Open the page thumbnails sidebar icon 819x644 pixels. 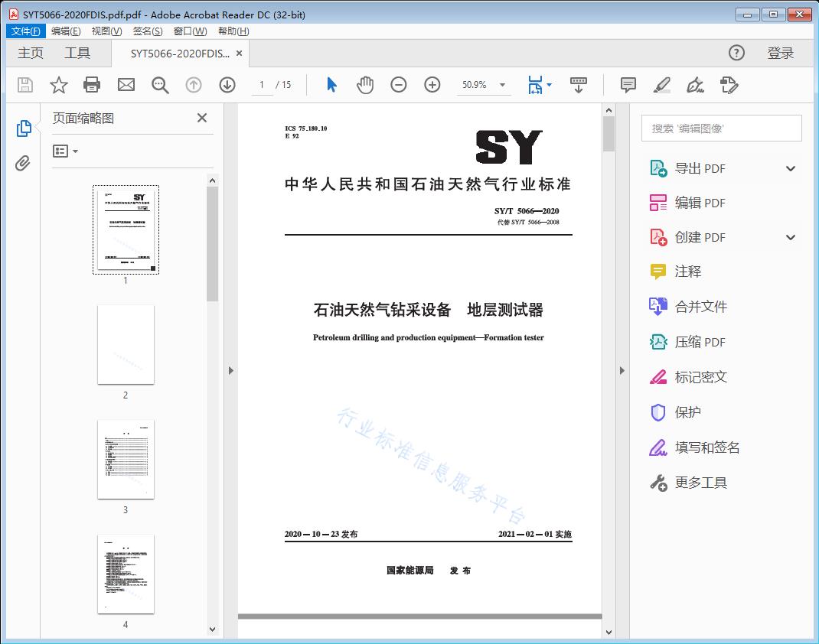coord(24,128)
